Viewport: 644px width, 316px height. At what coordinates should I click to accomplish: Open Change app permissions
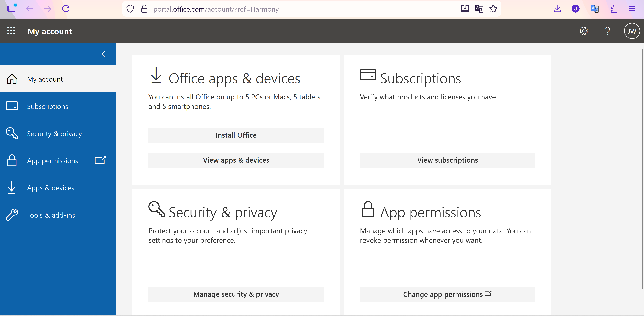[x=447, y=294]
